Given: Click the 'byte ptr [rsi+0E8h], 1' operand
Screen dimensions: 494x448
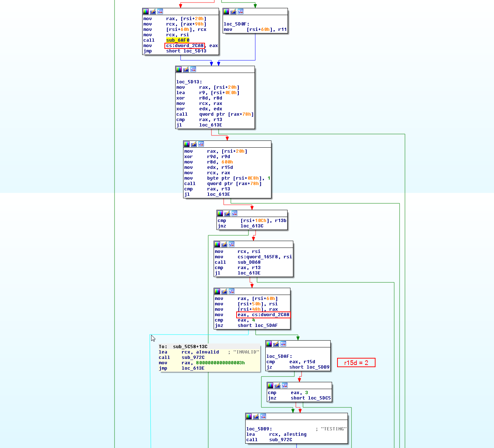Looking at the screenshot, I should [x=239, y=178].
